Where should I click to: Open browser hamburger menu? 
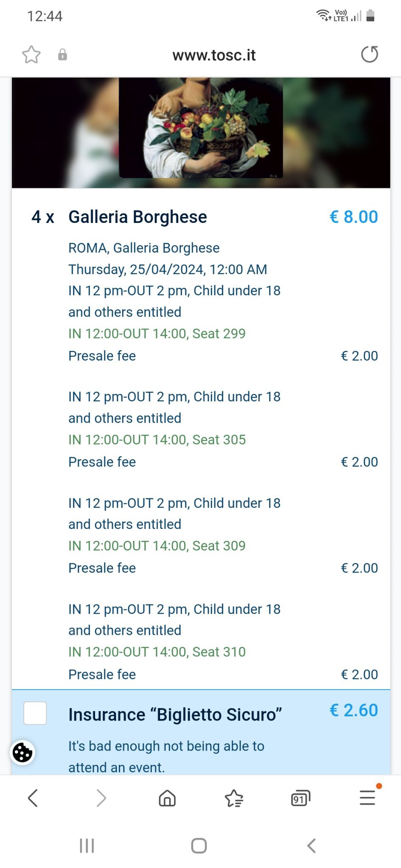pyautogui.click(x=367, y=798)
